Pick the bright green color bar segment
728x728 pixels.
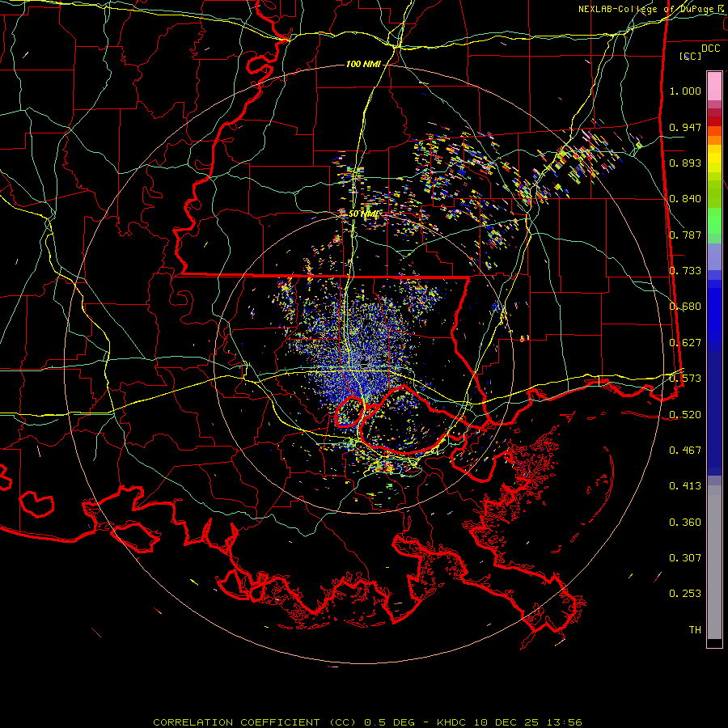point(714,221)
